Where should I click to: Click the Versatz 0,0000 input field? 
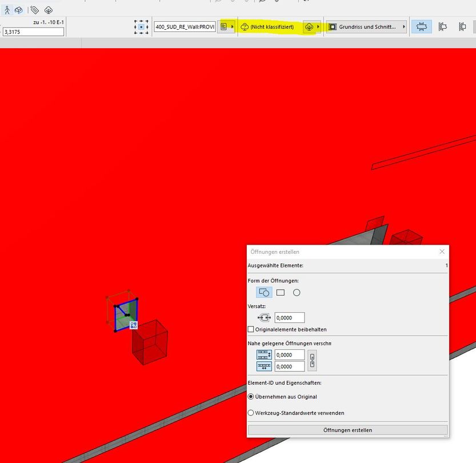(x=289, y=318)
